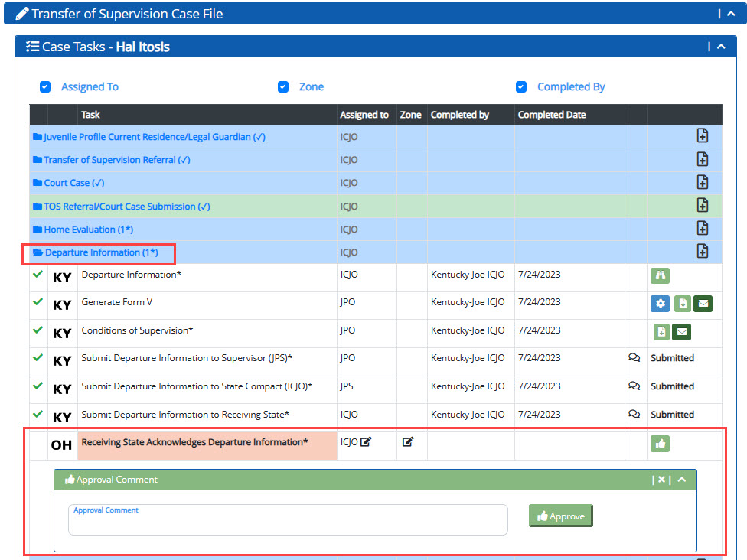Screen dimensions: 747x560
Task: Open comments for Submit Departure Information to Receiving State
Action: coord(634,414)
